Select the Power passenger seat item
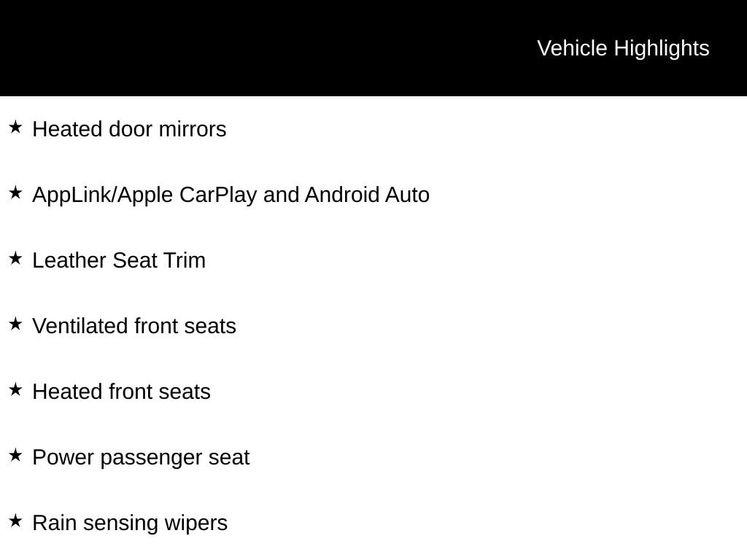 tap(141, 457)
